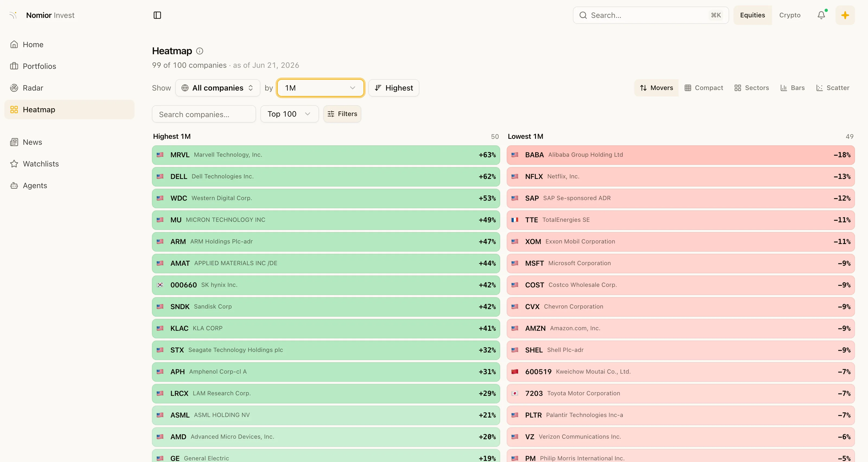Click the STX Seagate Technology row
The height and width of the screenshot is (462, 868).
pyautogui.click(x=326, y=350)
